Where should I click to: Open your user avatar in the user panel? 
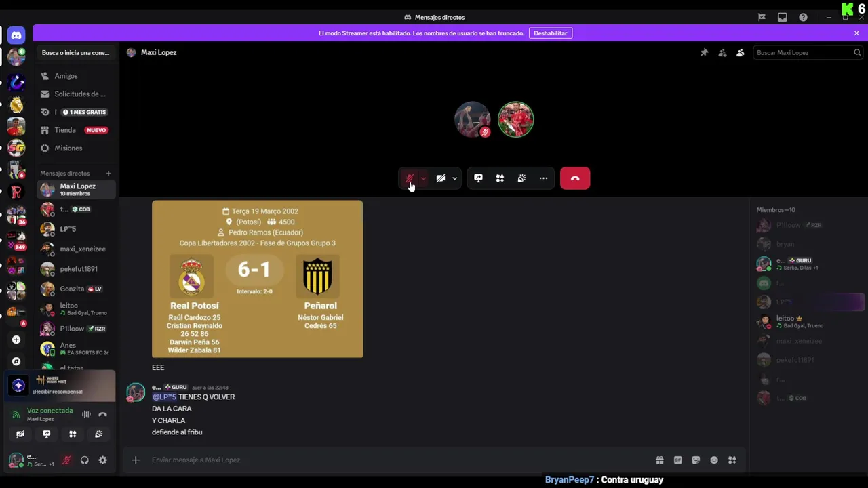(16, 460)
